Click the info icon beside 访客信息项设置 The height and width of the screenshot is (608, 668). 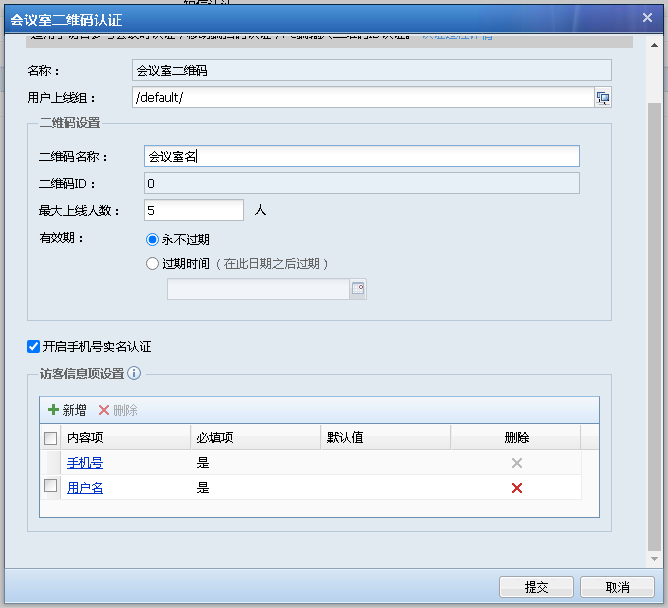(x=134, y=373)
